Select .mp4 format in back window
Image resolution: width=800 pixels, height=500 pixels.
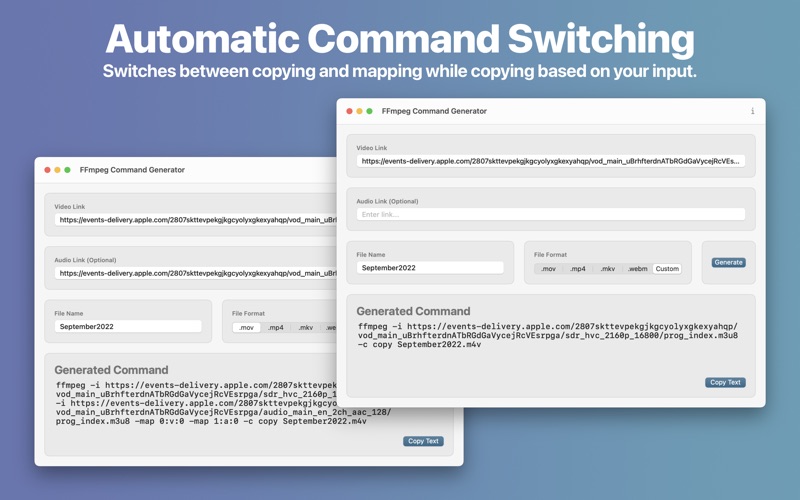[276, 328]
